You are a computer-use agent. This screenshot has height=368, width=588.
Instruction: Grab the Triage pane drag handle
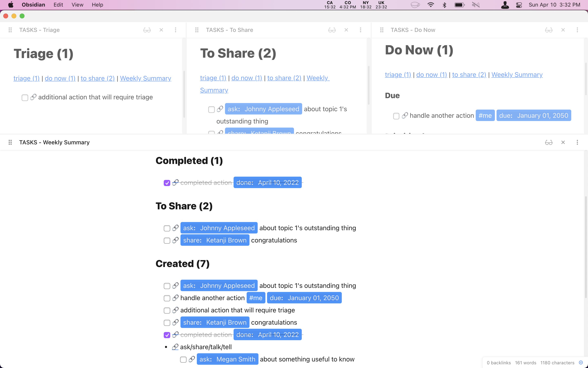click(10, 30)
